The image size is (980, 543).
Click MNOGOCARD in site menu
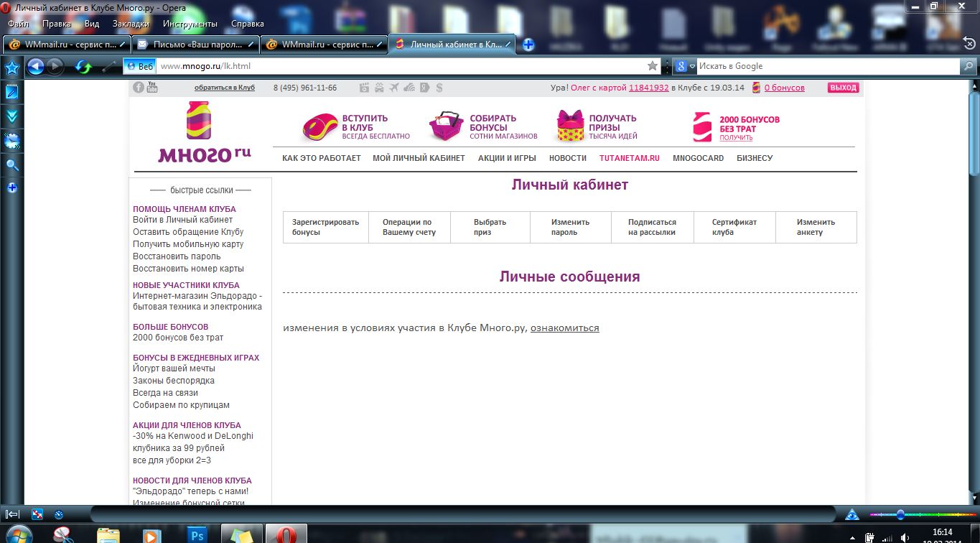[699, 158]
